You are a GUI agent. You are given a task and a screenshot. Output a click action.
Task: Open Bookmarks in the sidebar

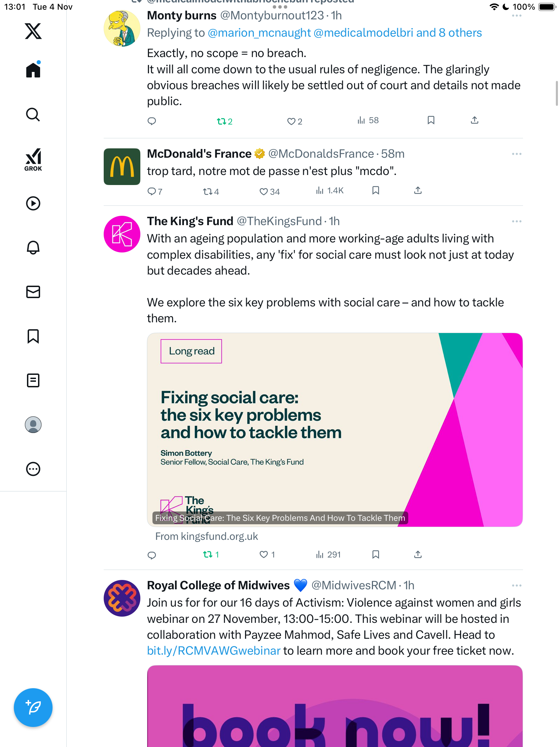33,336
